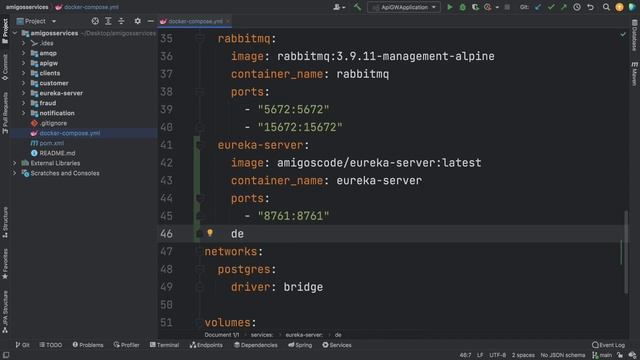Click the intention lightbulb on line 46
Viewport: 640px width, 360px height.
coord(210,233)
